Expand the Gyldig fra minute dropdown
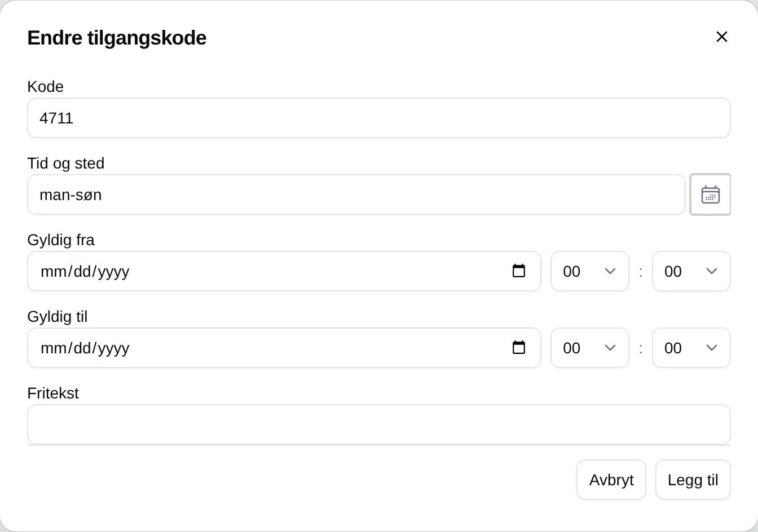758x532 pixels. point(691,271)
